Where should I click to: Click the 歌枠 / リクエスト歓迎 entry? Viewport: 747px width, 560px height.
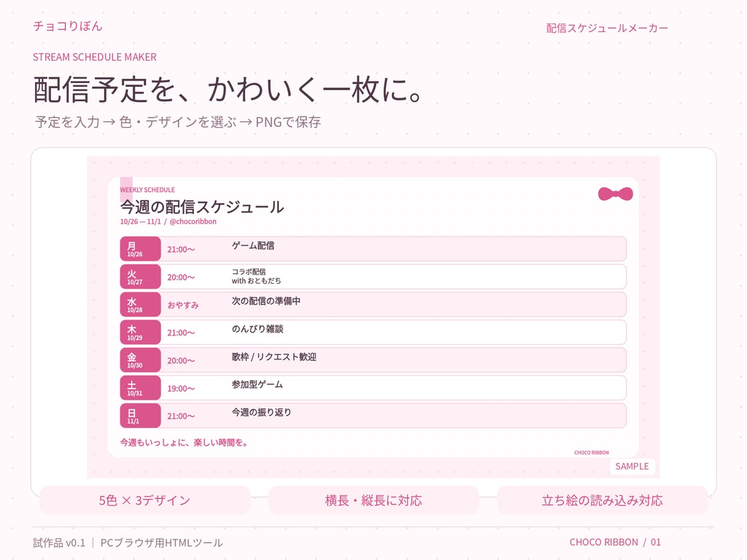click(x=274, y=357)
